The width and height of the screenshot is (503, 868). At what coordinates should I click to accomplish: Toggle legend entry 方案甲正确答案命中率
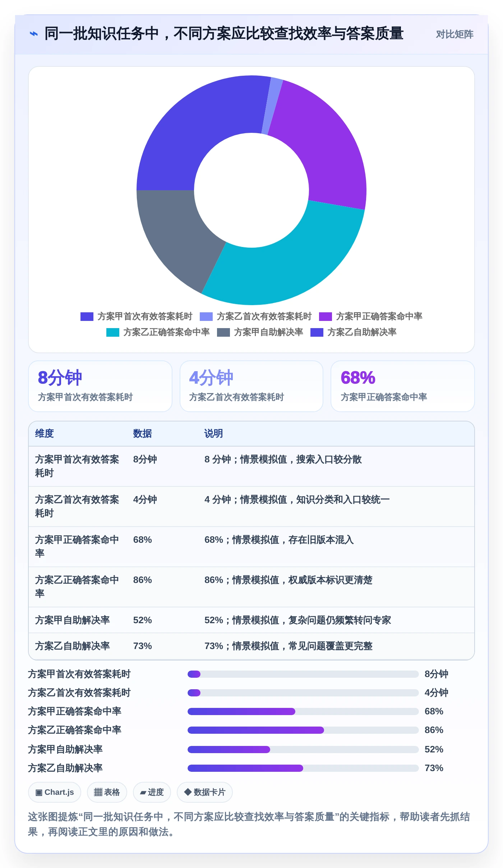pyautogui.click(x=371, y=316)
